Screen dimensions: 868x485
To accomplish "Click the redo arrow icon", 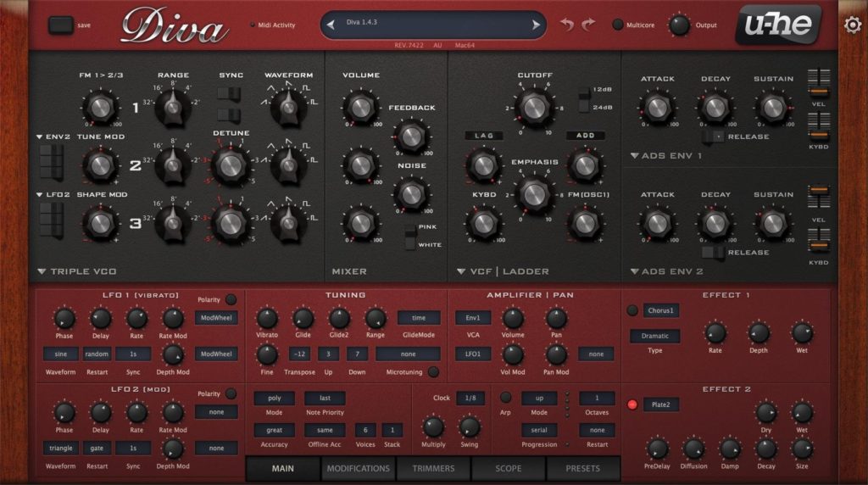I will (588, 25).
